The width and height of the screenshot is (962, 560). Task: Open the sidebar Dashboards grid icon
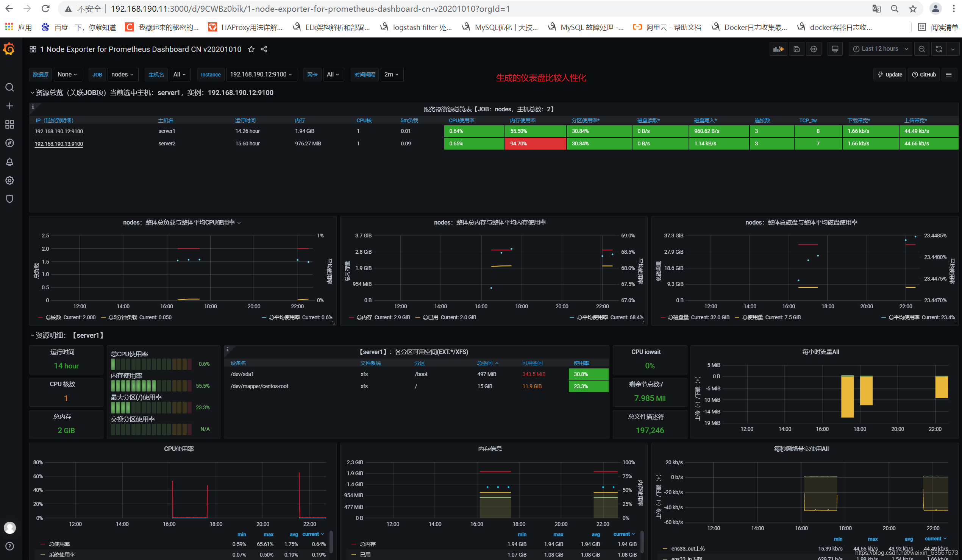click(9, 125)
